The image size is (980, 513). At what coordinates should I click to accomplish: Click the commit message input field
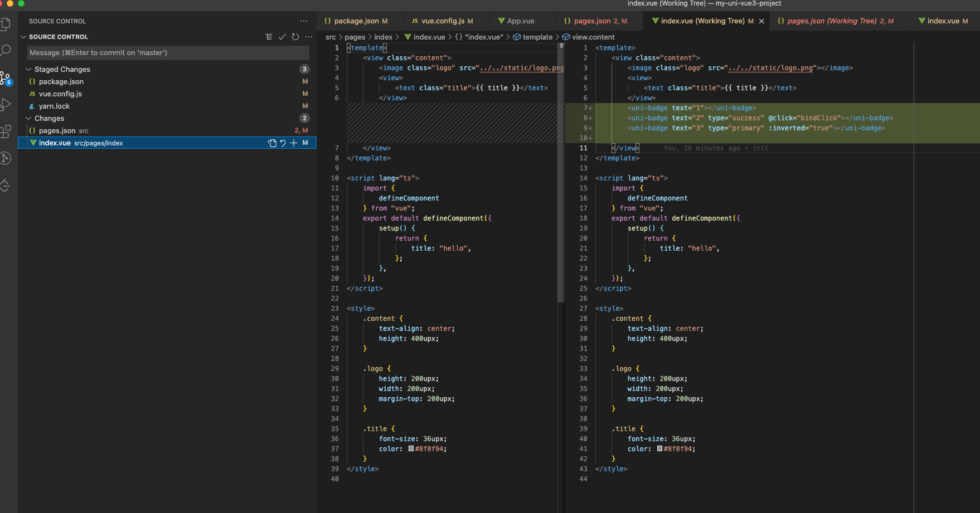[x=166, y=53]
